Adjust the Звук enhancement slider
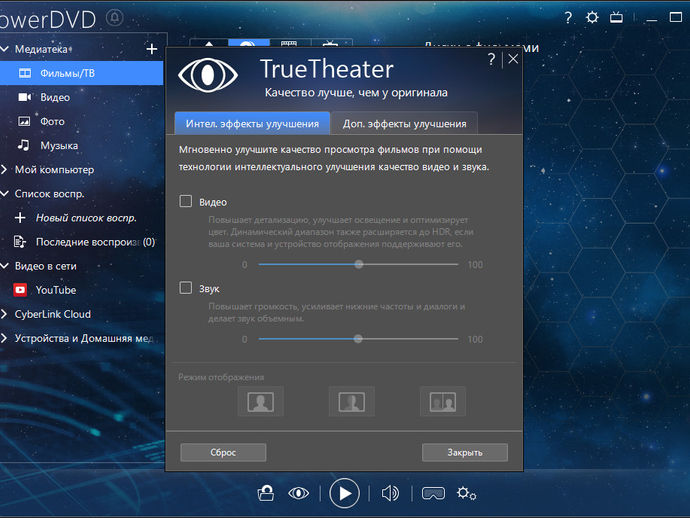Screen dimensions: 690x518 [x=358, y=338]
